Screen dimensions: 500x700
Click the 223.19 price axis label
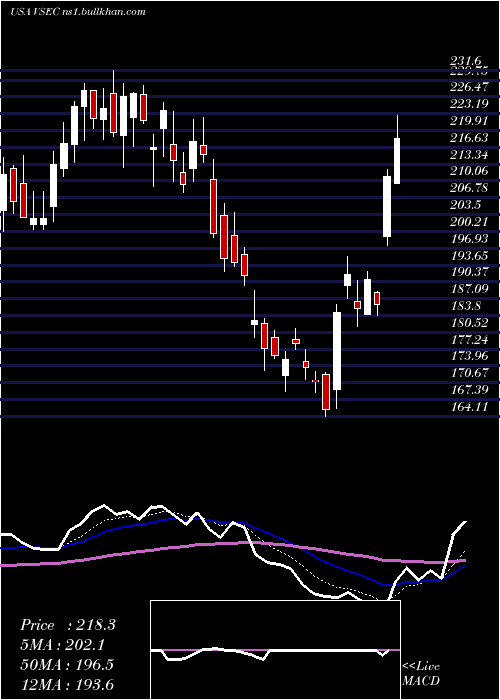click(x=469, y=104)
